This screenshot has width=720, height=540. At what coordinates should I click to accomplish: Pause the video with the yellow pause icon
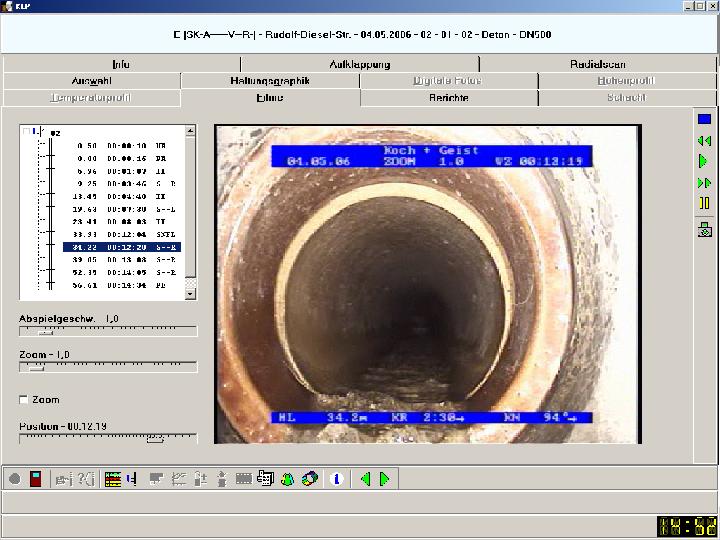[704, 203]
